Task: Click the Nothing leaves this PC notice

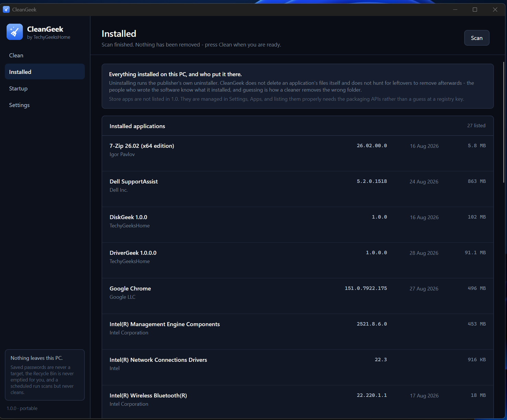Action: tap(45, 375)
